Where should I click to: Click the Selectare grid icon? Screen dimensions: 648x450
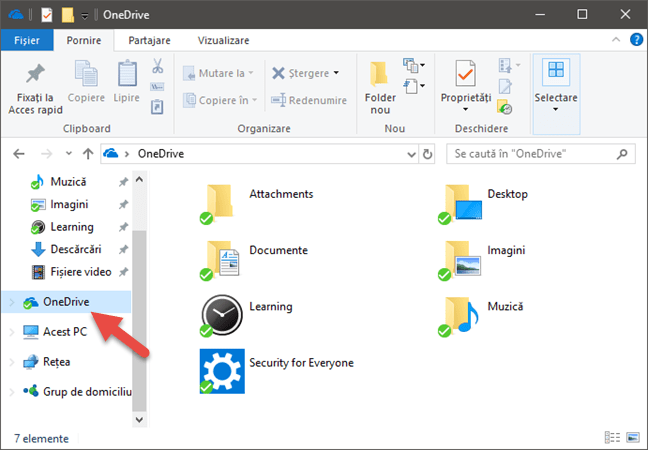tap(555, 70)
